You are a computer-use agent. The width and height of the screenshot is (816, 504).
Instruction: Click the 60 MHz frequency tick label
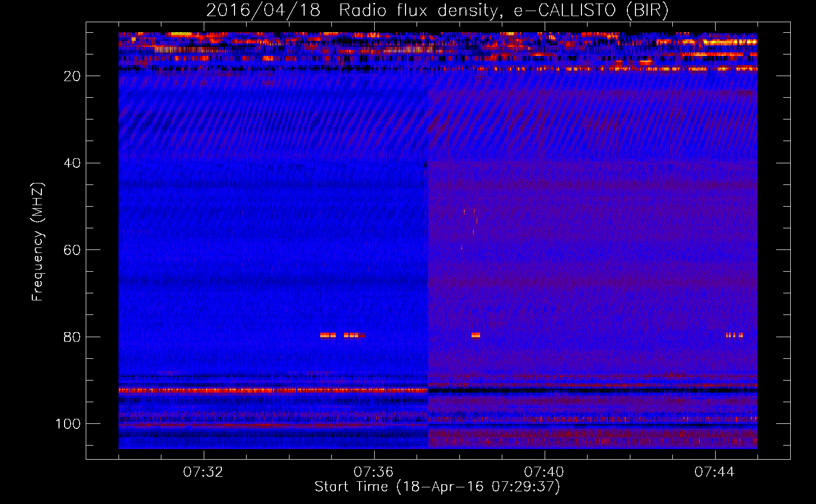point(72,250)
